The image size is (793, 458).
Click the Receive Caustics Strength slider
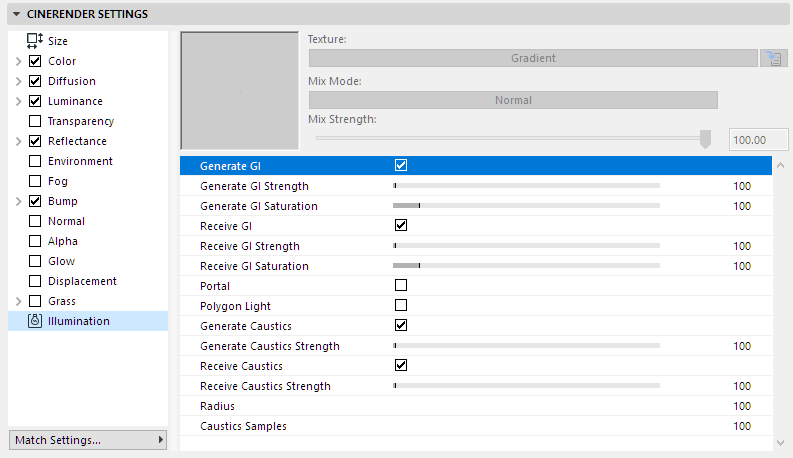coord(526,386)
